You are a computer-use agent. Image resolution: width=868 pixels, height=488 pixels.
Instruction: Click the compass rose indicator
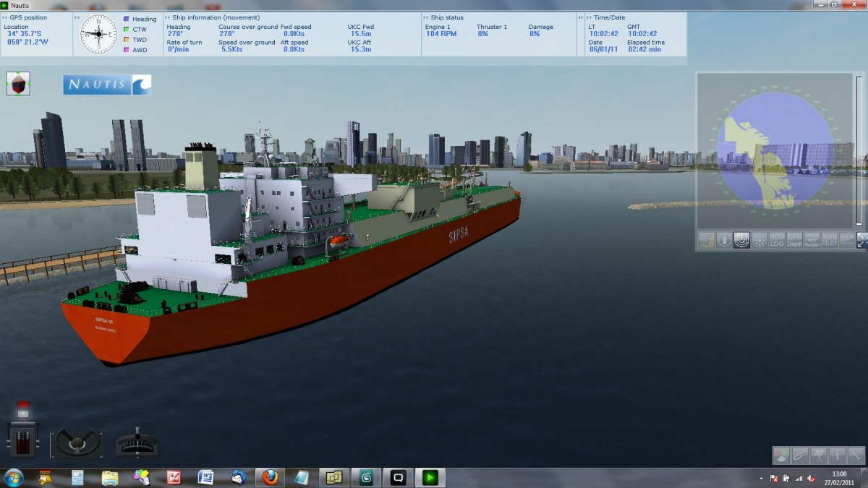point(98,34)
